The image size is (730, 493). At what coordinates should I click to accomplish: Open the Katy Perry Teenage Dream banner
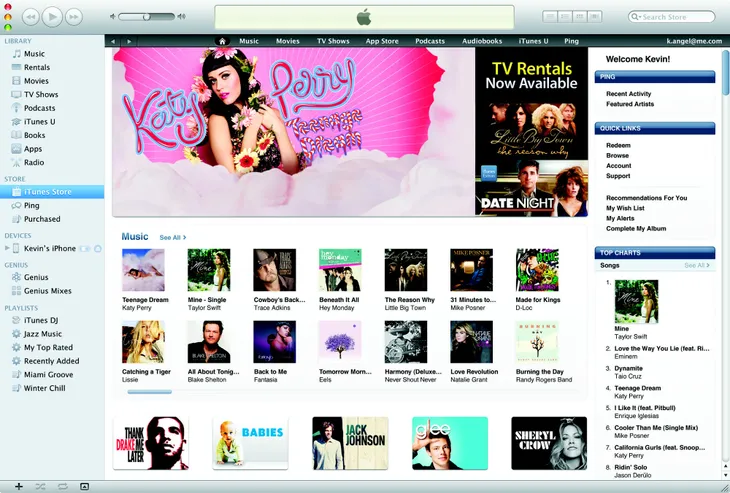pyautogui.click(x=293, y=131)
